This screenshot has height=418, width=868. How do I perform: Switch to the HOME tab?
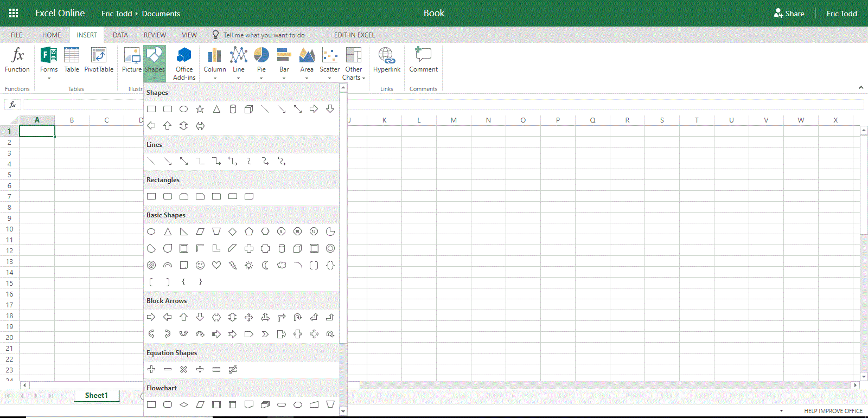click(52, 35)
